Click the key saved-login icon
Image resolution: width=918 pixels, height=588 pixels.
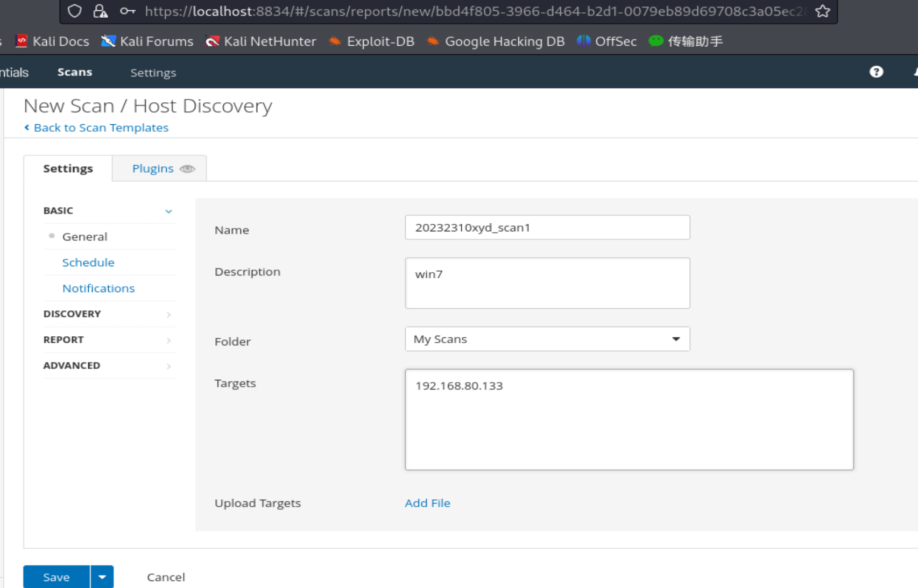coord(128,11)
